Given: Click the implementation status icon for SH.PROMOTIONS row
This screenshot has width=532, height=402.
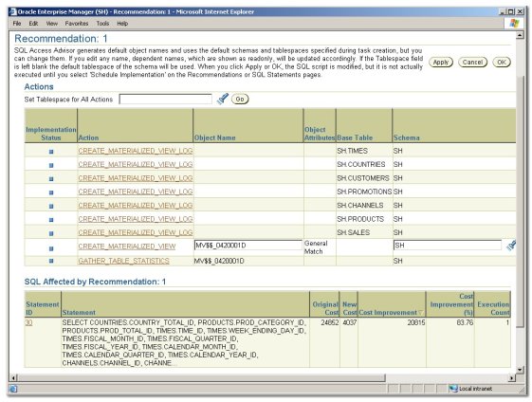Looking at the screenshot, I should (51, 192).
